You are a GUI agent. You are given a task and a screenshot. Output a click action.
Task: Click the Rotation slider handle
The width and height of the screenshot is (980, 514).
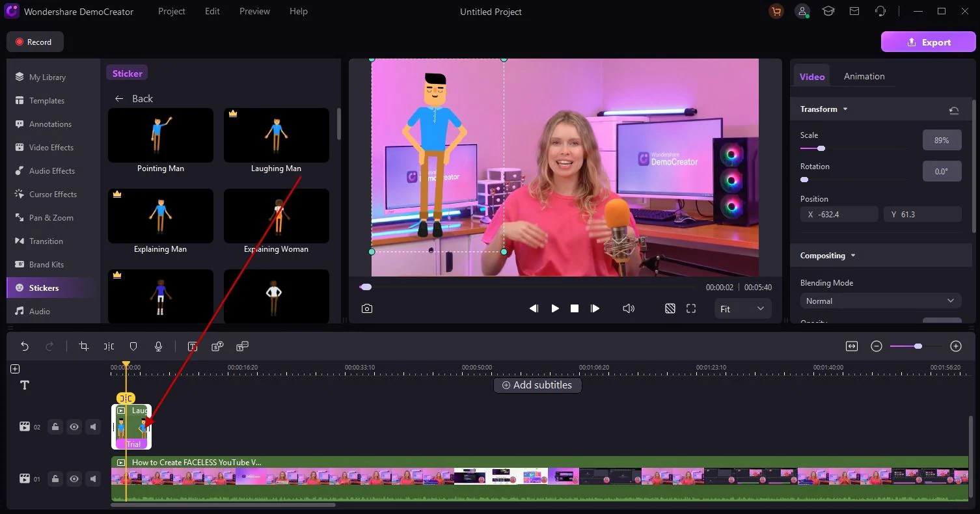[x=804, y=180]
